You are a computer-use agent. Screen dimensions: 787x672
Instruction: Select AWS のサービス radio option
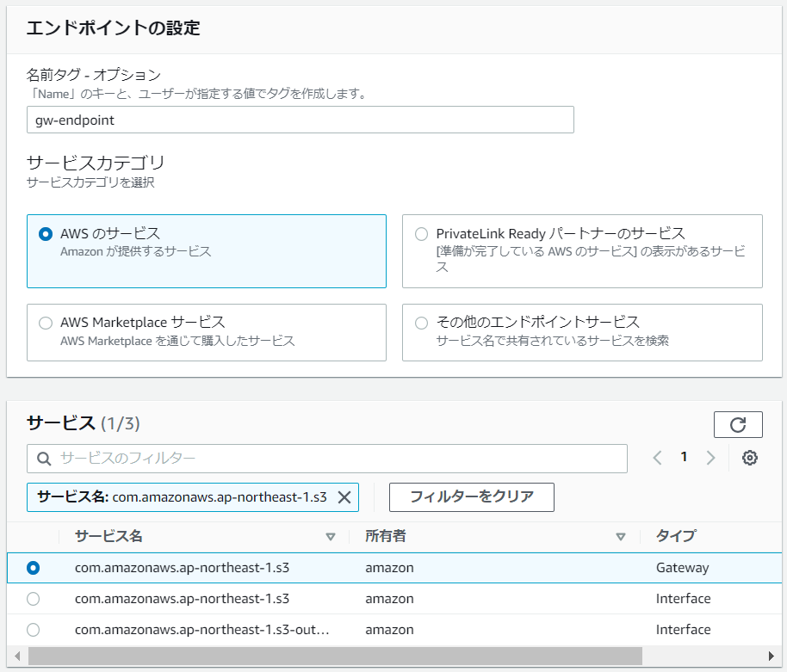[x=46, y=234]
